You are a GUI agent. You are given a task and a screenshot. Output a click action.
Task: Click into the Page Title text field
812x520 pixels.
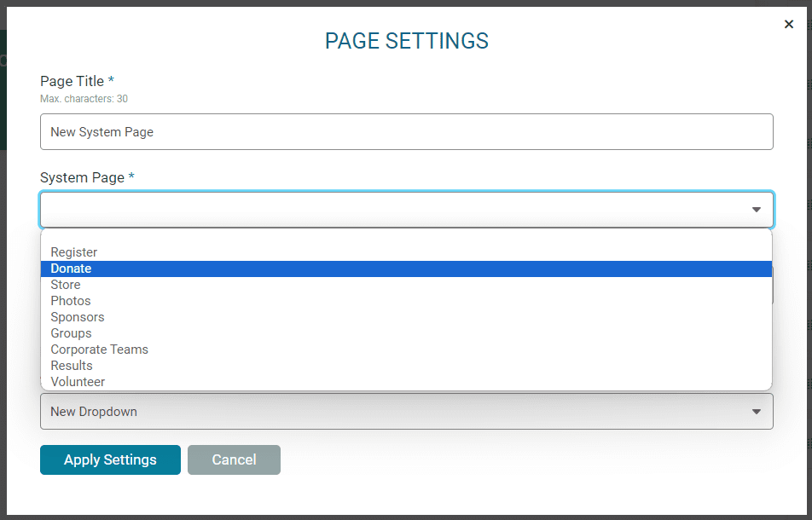point(407,132)
